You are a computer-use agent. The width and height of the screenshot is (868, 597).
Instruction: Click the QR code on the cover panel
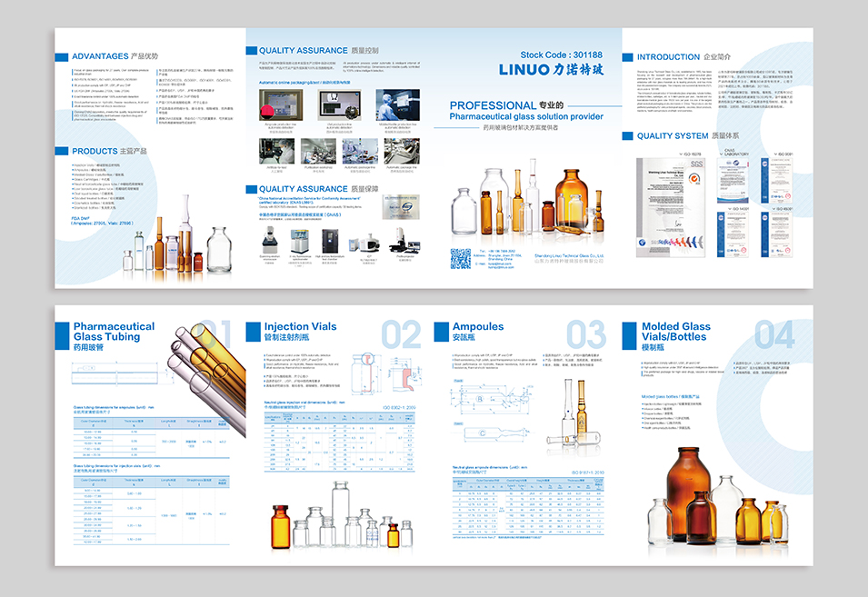pyautogui.click(x=461, y=258)
